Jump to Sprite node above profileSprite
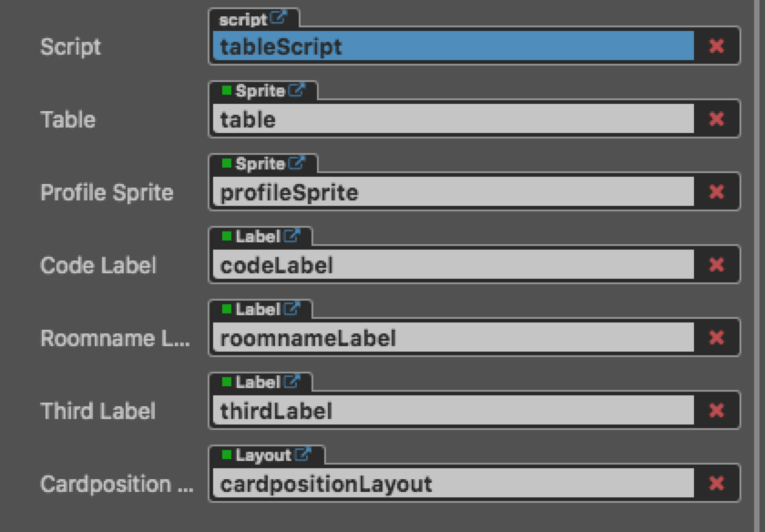This screenshot has width=765, height=532. click(297, 164)
